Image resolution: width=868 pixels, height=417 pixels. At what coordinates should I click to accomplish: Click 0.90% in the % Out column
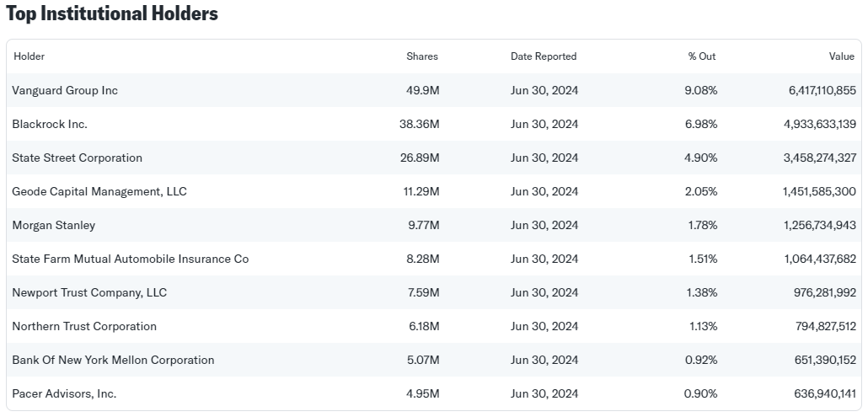click(701, 393)
